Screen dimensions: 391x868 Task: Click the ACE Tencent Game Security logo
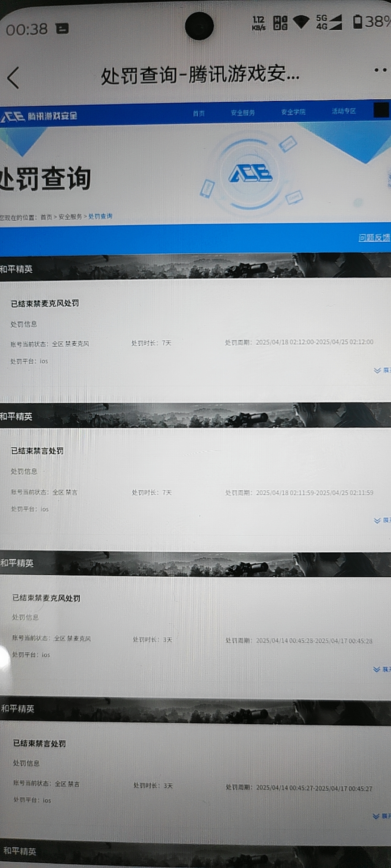[x=39, y=116]
